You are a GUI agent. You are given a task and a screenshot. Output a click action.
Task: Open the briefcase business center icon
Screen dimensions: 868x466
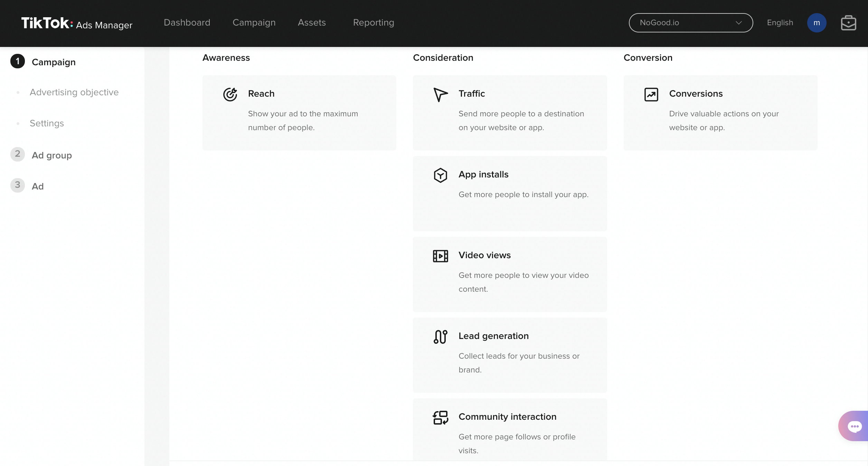[848, 23]
